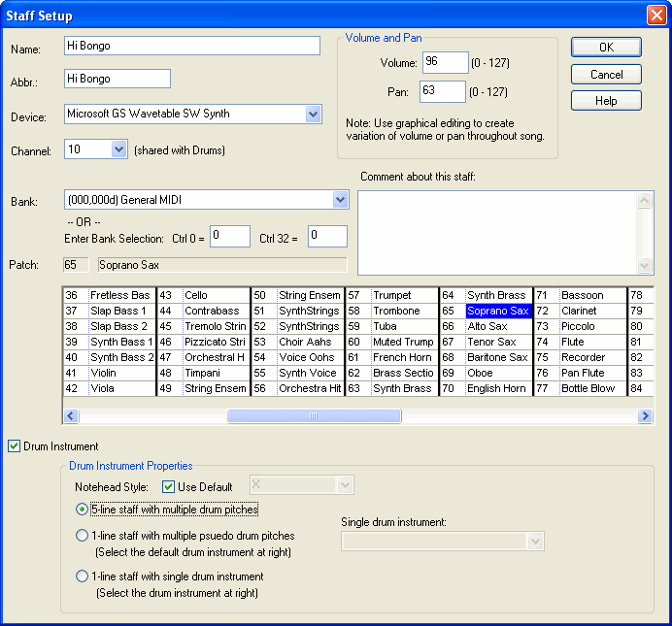
Task: Click the comment about this staff box
Action: tap(497, 231)
